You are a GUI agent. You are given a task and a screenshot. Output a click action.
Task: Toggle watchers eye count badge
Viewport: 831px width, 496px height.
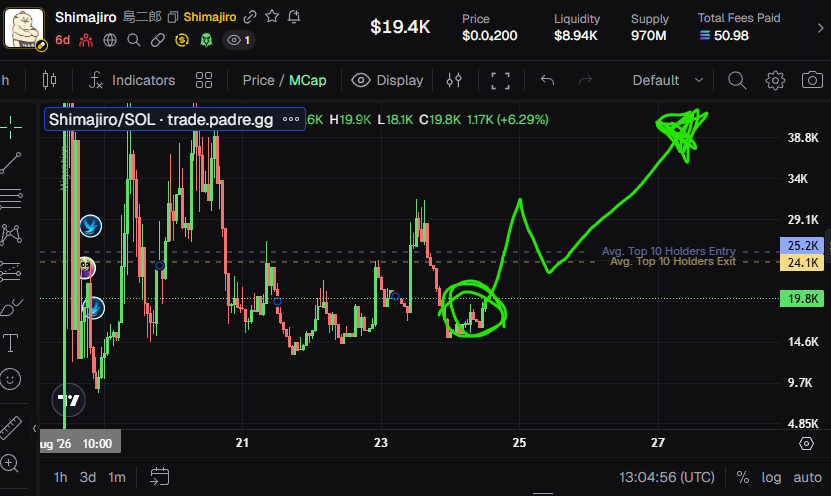point(239,40)
